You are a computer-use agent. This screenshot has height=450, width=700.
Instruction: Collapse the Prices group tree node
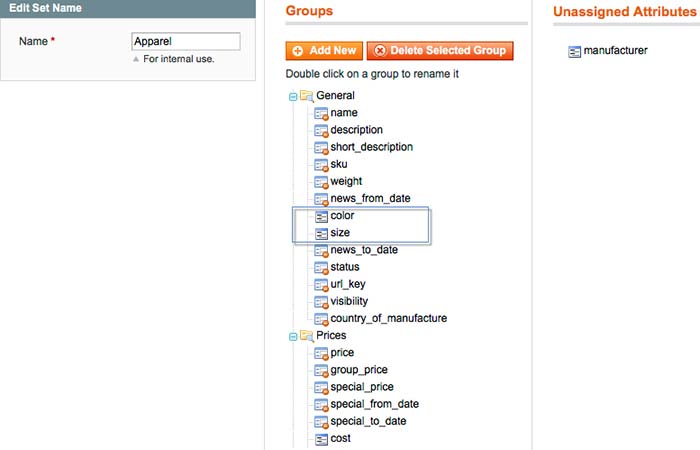[x=293, y=336]
